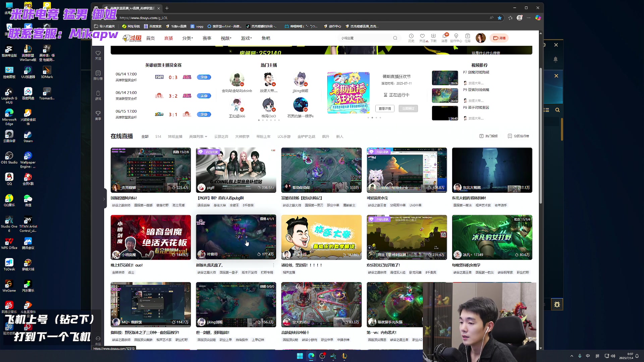Go to the 首页 nav item

click(x=150, y=38)
